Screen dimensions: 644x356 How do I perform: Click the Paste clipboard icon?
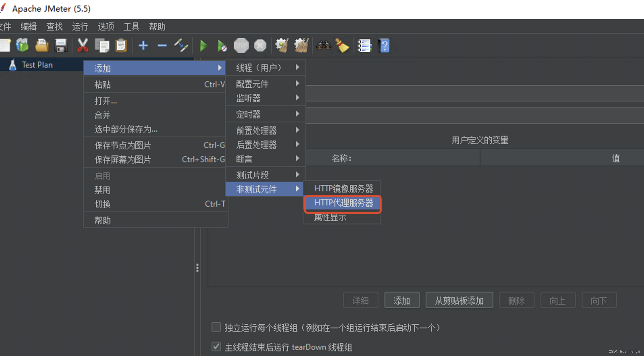coord(121,46)
